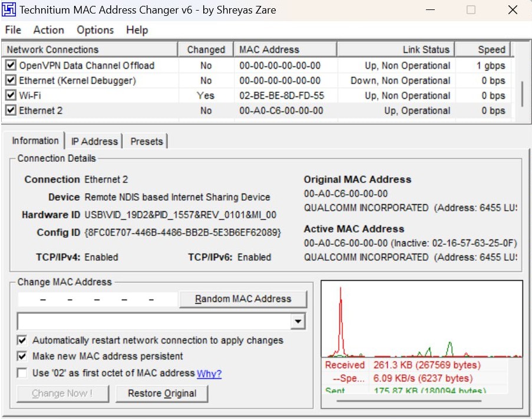
Task: Uncheck the OpenVPN Data Channel Offload checkbox
Action: tap(11, 65)
